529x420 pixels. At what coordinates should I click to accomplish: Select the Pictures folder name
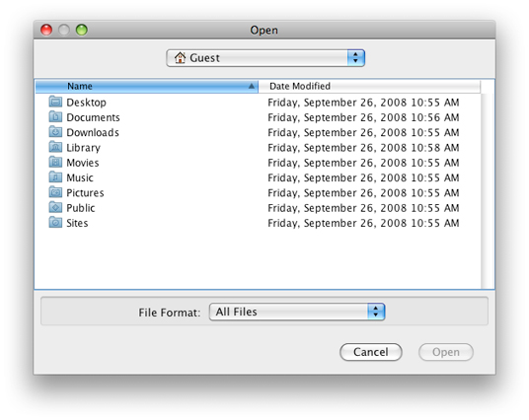[x=85, y=193]
